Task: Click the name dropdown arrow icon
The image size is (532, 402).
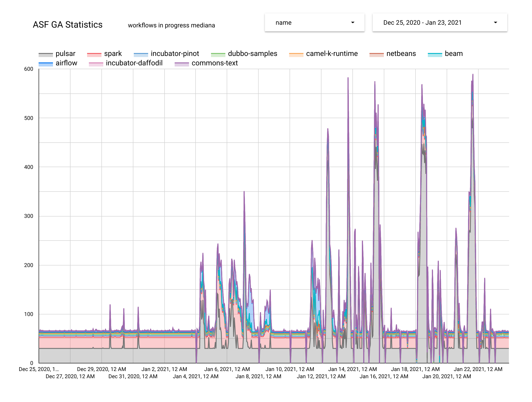Action: (x=353, y=23)
